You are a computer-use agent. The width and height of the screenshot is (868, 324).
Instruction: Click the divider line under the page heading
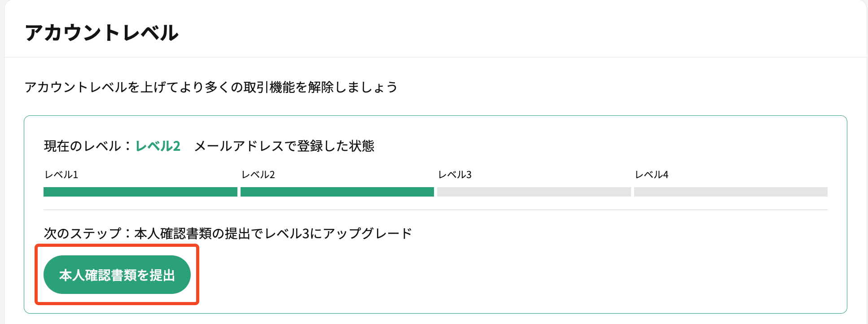pos(435,57)
